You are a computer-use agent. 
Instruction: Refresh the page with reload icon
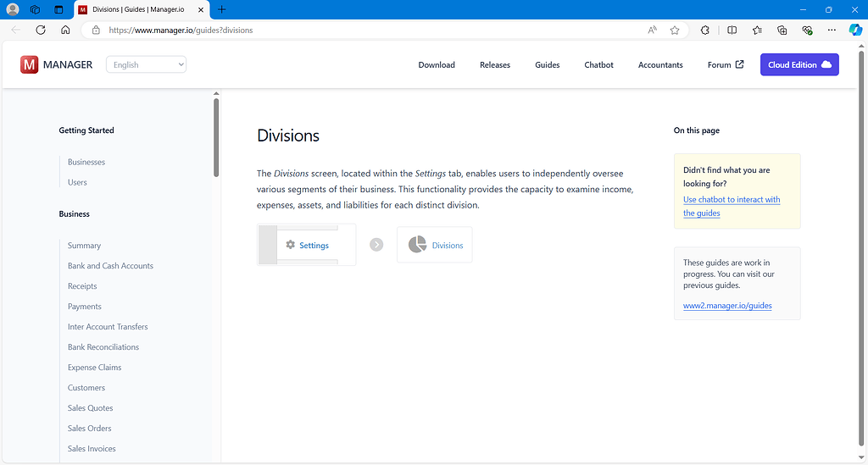tap(41, 30)
